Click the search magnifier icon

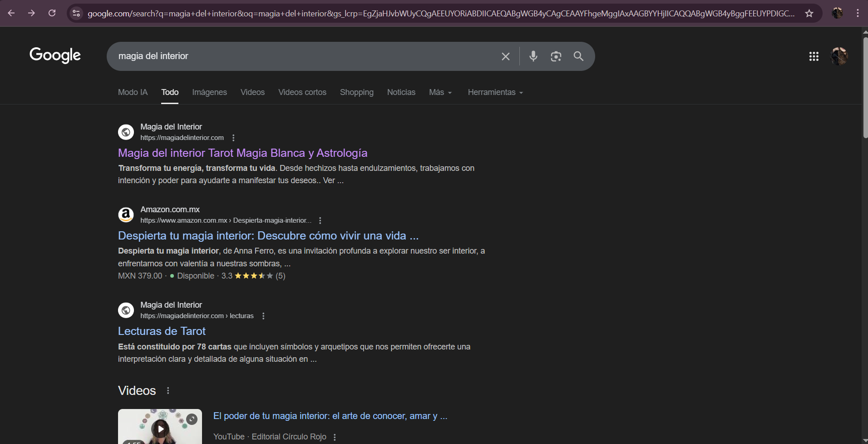click(578, 56)
